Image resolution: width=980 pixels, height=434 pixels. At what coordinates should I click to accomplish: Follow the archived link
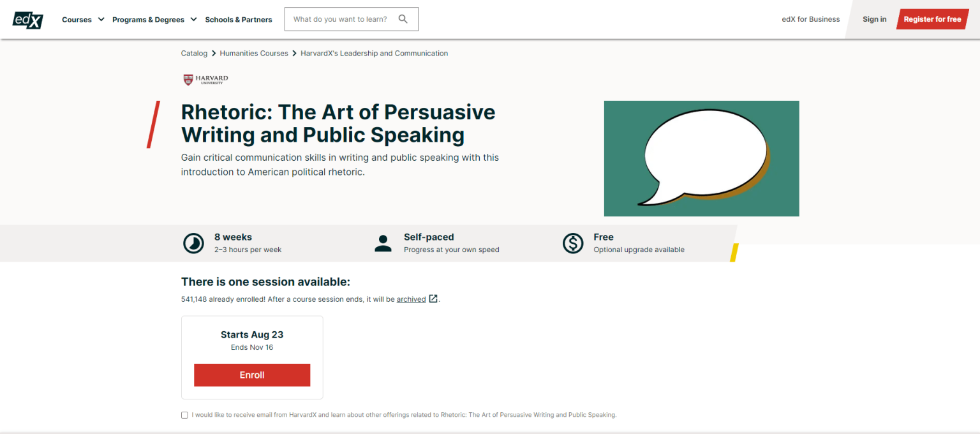(412, 299)
